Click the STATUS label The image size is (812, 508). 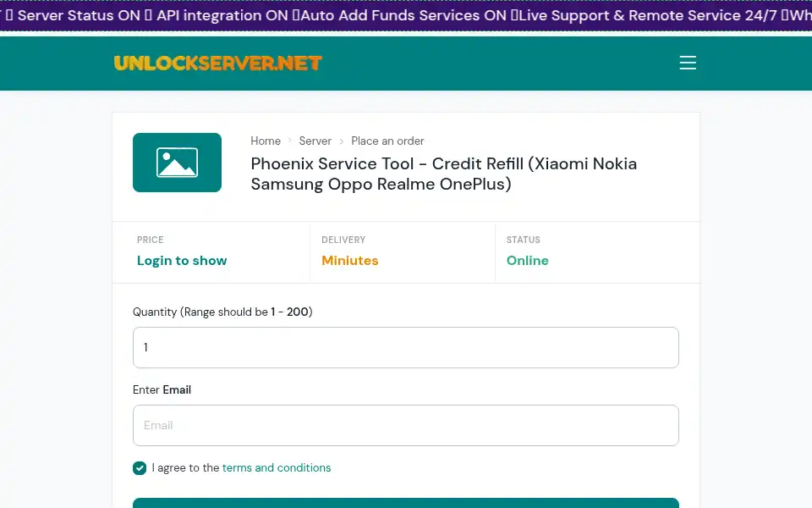523,240
